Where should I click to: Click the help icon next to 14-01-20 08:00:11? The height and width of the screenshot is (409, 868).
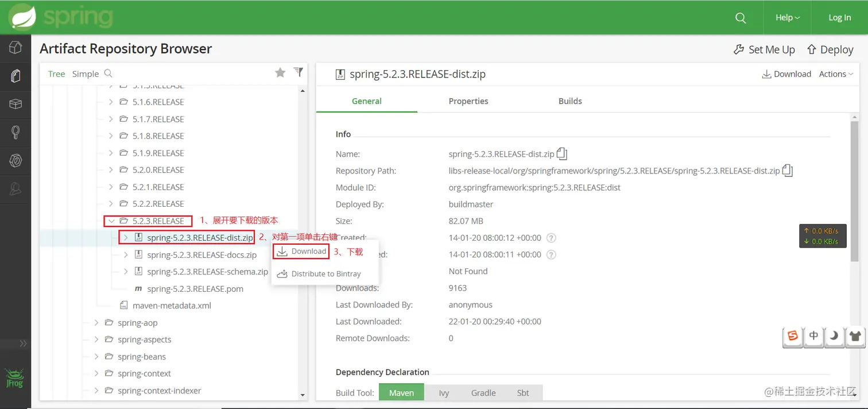click(551, 254)
